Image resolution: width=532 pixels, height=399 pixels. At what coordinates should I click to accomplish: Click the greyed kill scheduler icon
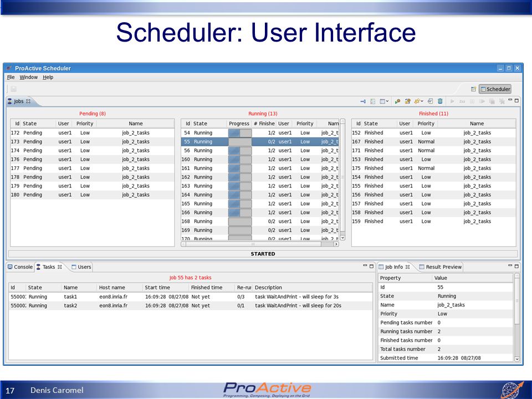tap(502, 101)
